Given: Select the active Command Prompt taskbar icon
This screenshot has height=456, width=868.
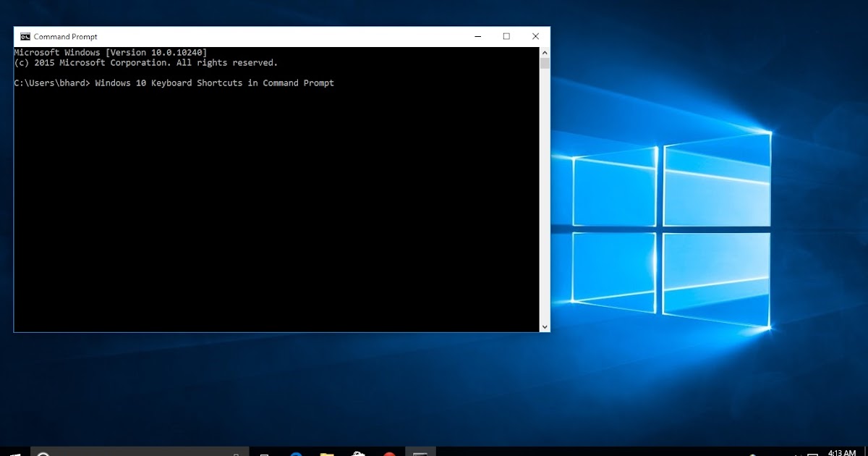Looking at the screenshot, I should [420, 452].
